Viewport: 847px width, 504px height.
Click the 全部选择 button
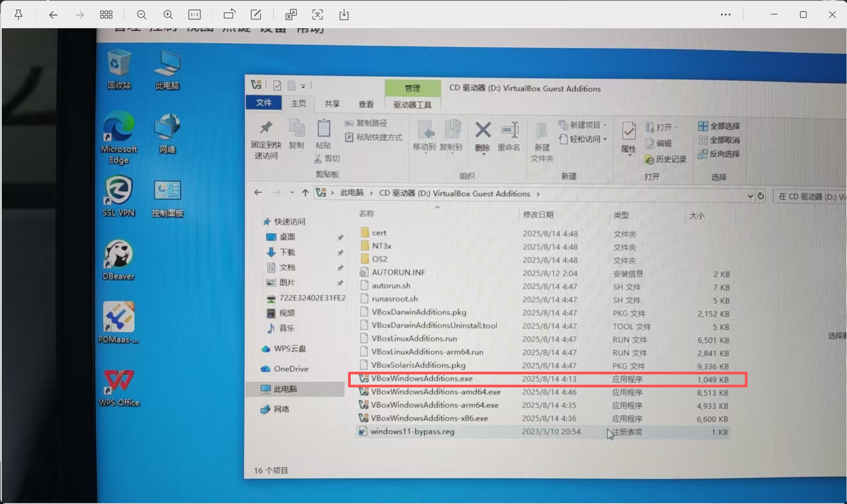pyautogui.click(x=719, y=126)
